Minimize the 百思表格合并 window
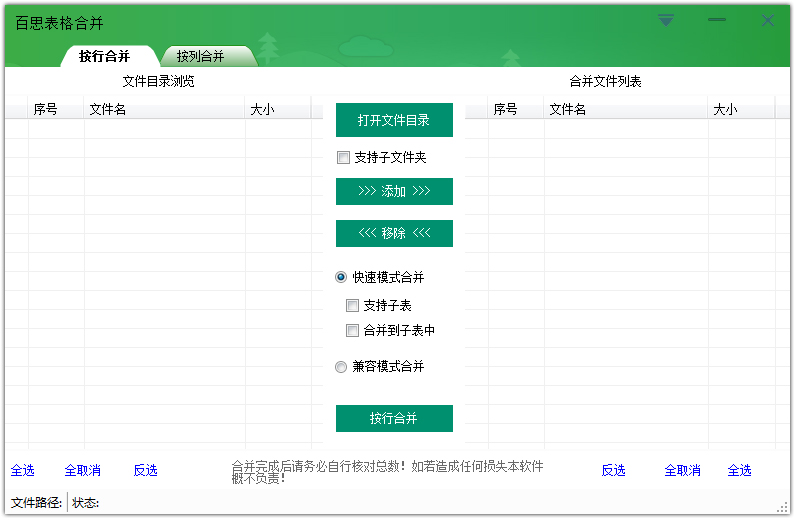This screenshot has height=520, width=795. (716, 20)
